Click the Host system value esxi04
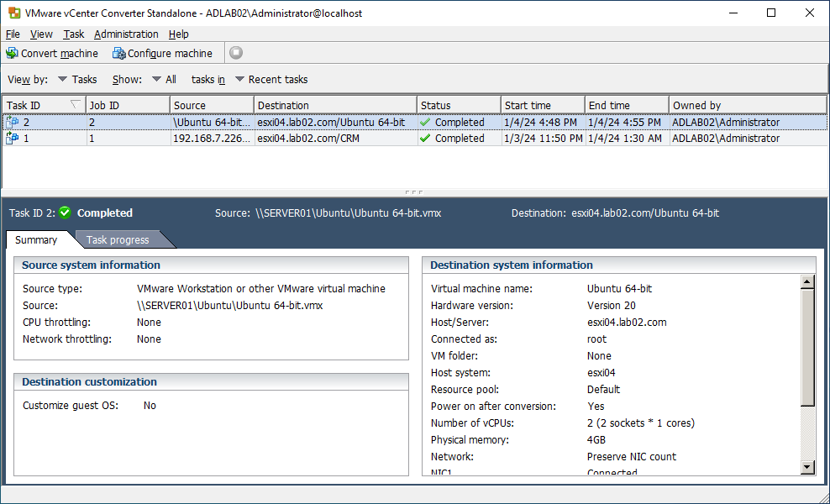The height and width of the screenshot is (504, 830). 601,373
